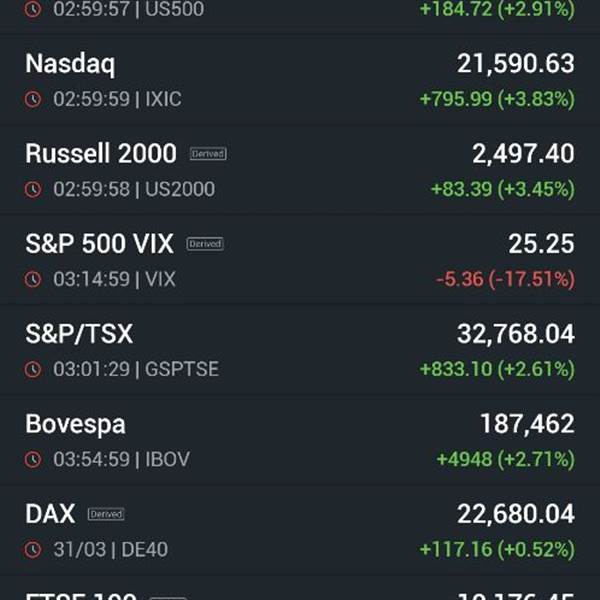Click the clock icon beside US2000
The height and width of the screenshot is (600, 600).
tap(33, 189)
